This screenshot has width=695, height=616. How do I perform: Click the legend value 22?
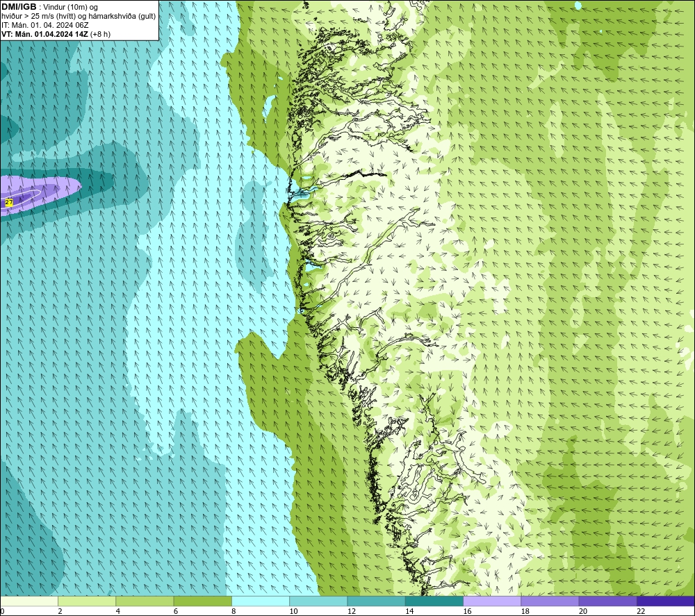pyautogui.click(x=641, y=611)
